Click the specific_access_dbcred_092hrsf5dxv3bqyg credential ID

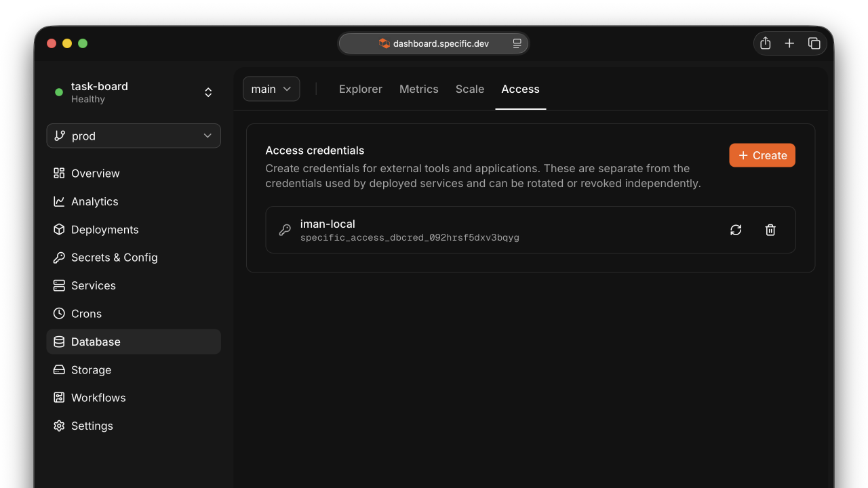pos(410,238)
